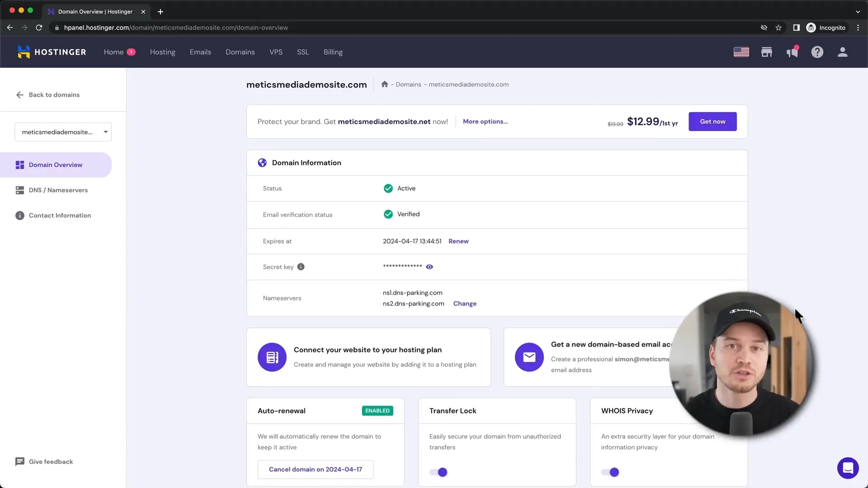Click the secret key visibility eye icon
Viewport: 868px width, 488px height.
(429, 266)
